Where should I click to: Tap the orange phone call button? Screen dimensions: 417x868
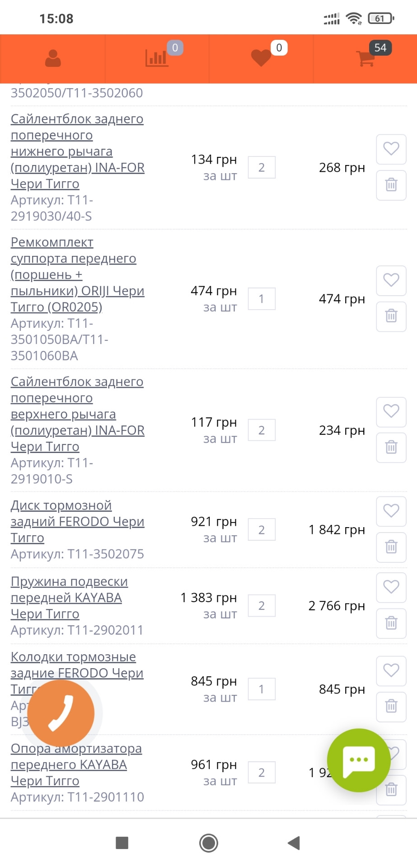[x=61, y=713]
